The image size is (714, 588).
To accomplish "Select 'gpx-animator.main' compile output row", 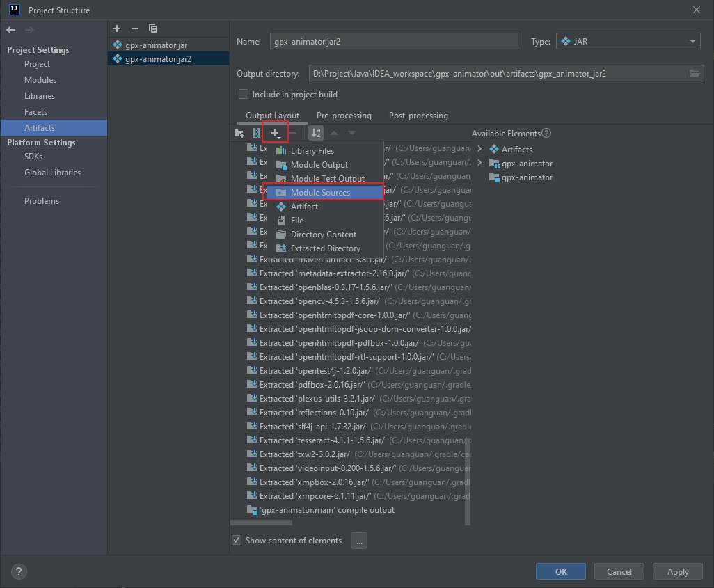I will point(321,510).
